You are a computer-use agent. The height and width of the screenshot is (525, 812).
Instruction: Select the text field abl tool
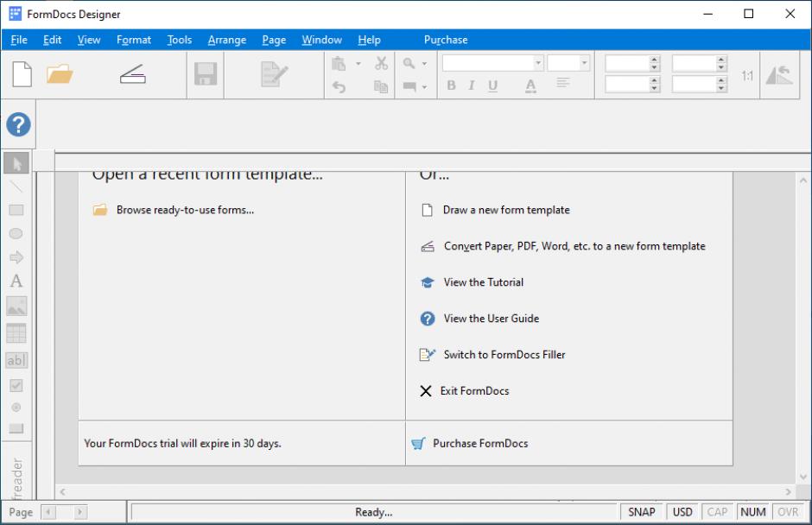click(16, 360)
